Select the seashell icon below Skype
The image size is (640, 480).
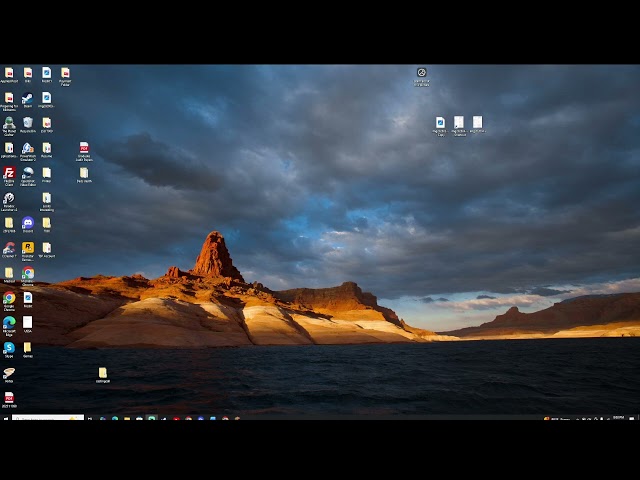click(x=9, y=375)
